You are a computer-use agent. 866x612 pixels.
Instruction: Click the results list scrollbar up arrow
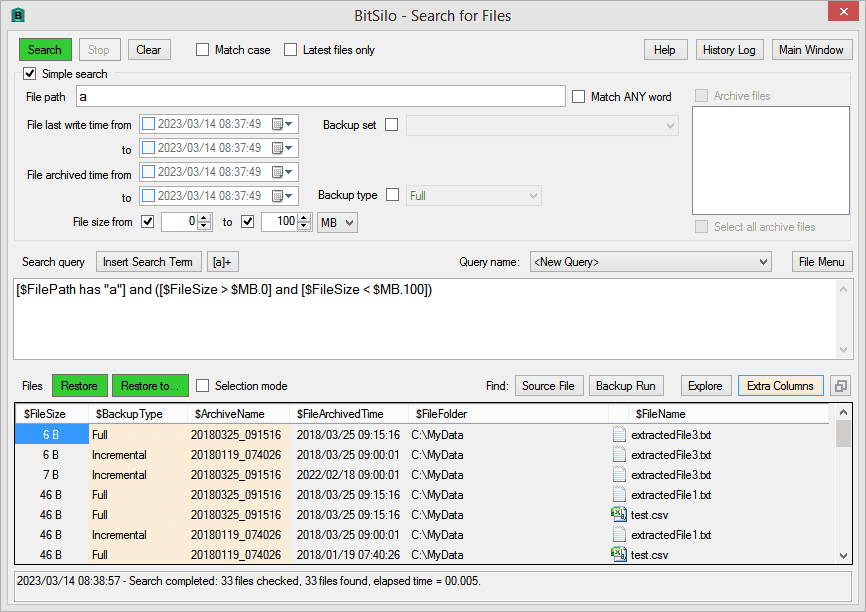(x=843, y=412)
